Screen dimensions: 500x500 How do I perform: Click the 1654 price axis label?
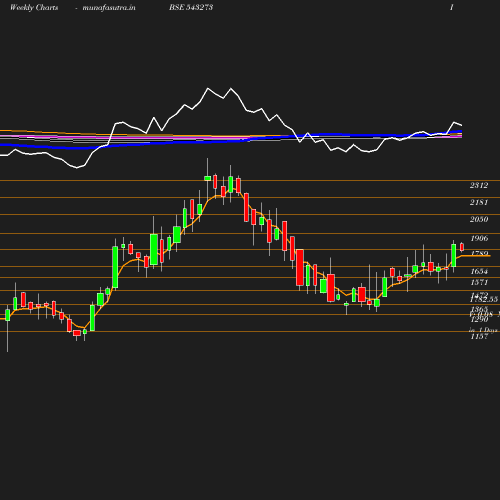point(479,271)
